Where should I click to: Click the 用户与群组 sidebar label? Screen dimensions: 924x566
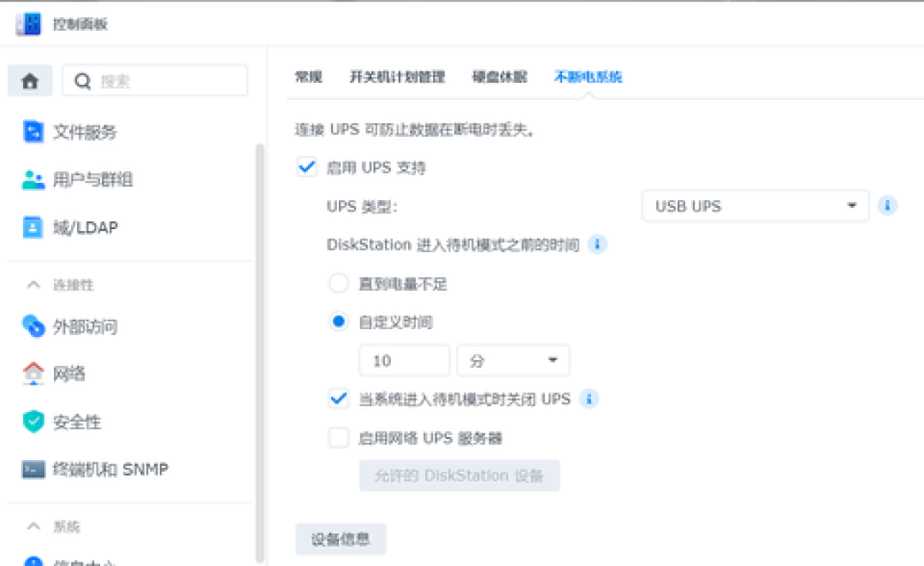point(93,180)
